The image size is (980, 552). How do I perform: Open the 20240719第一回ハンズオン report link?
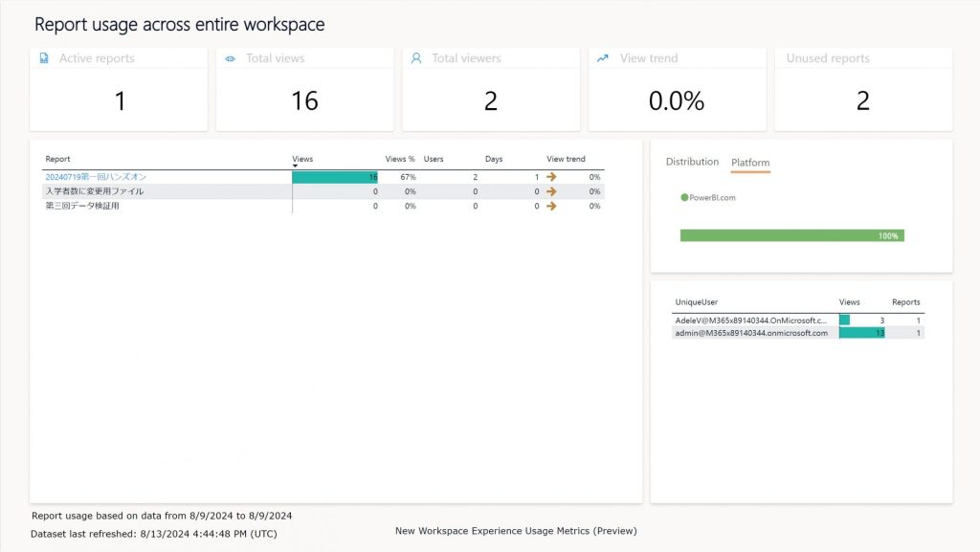click(96, 177)
